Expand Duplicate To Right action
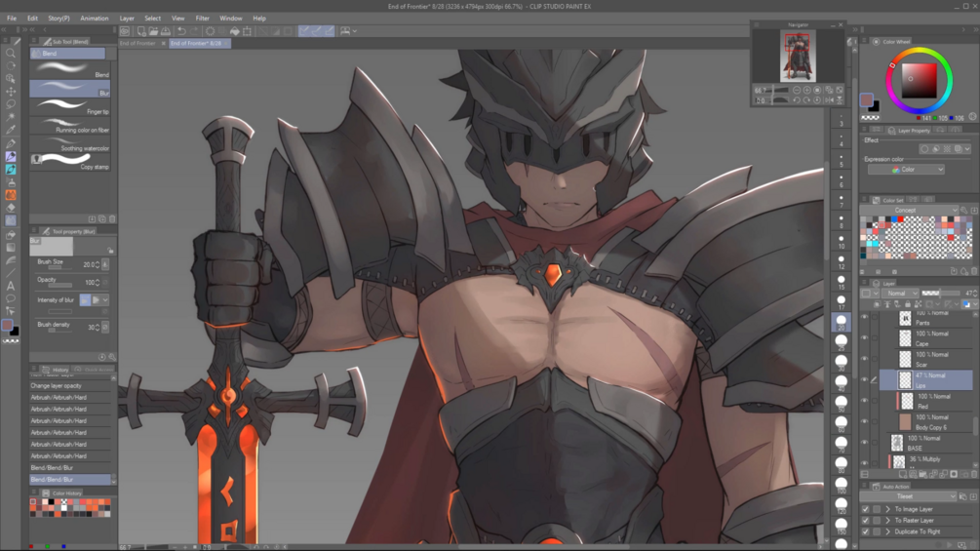Viewport: 980px width, 551px height. 888,531
